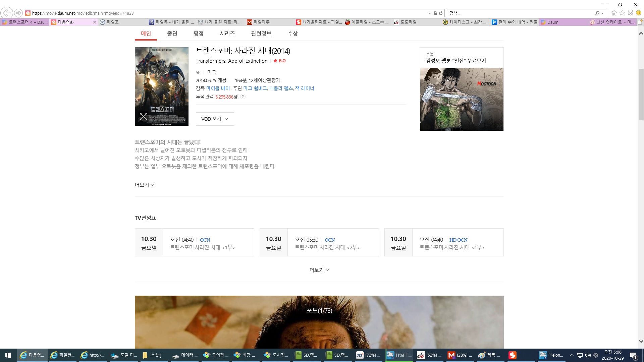Open the 일진 webtoon ad image

pyautogui.click(x=462, y=99)
